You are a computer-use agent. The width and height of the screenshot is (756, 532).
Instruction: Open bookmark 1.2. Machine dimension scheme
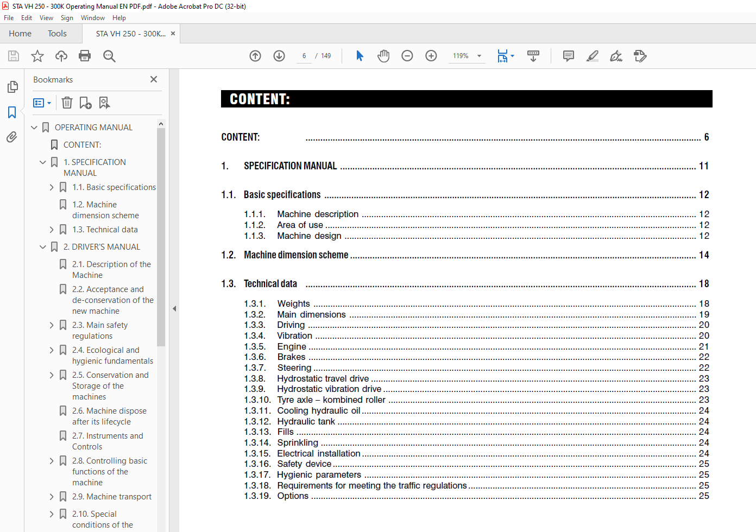(x=105, y=210)
